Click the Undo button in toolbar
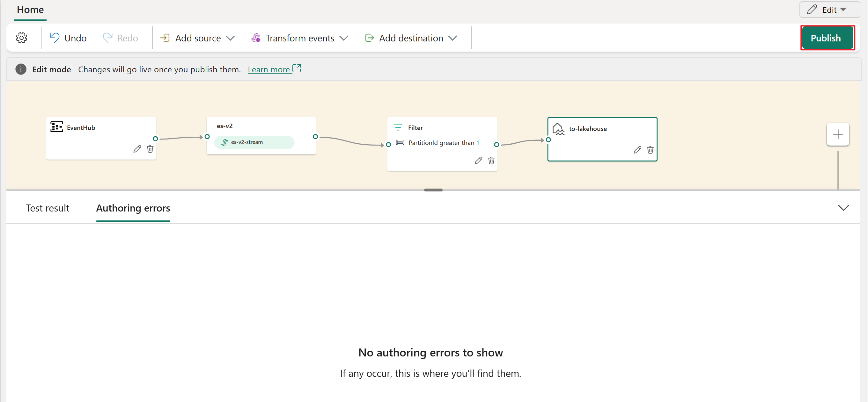Screen dimensions: 868x402 tap(68, 38)
